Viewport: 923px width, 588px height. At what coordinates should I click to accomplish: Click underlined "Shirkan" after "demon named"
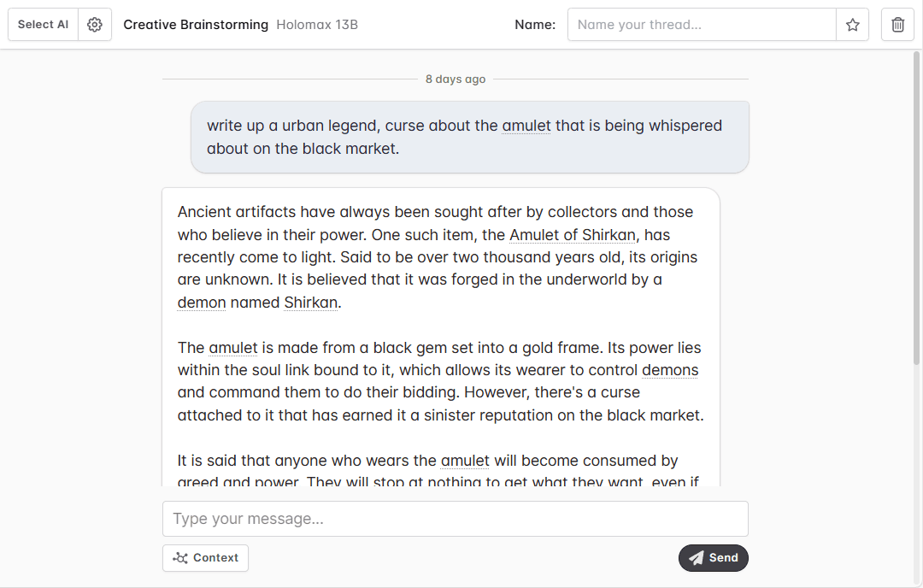(x=311, y=303)
